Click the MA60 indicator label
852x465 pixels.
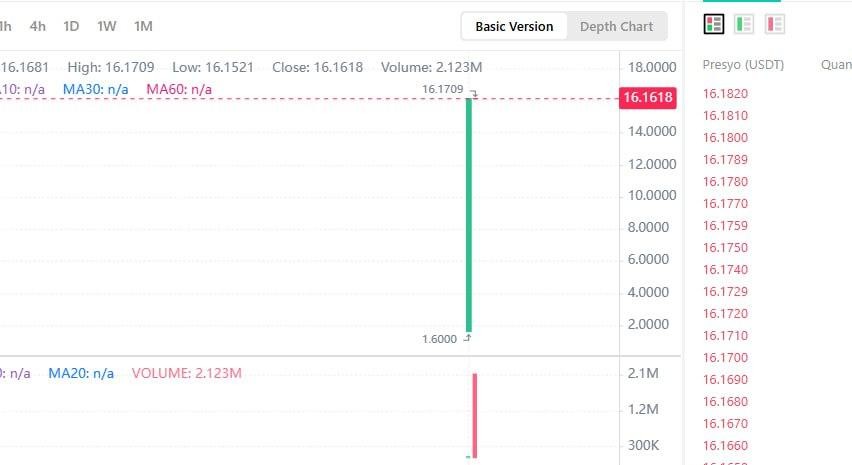point(179,90)
